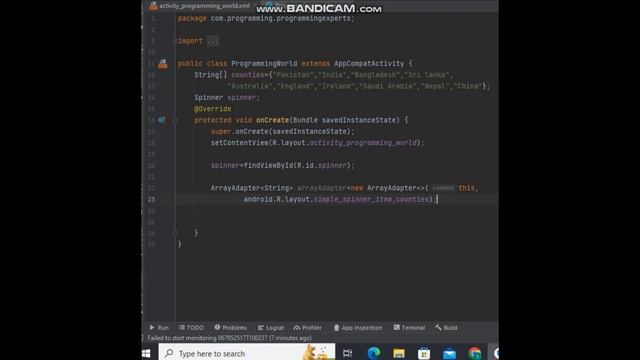Open the Profiler tool window
The width and height of the screenshot is (640, 360).
click(308, 327)
